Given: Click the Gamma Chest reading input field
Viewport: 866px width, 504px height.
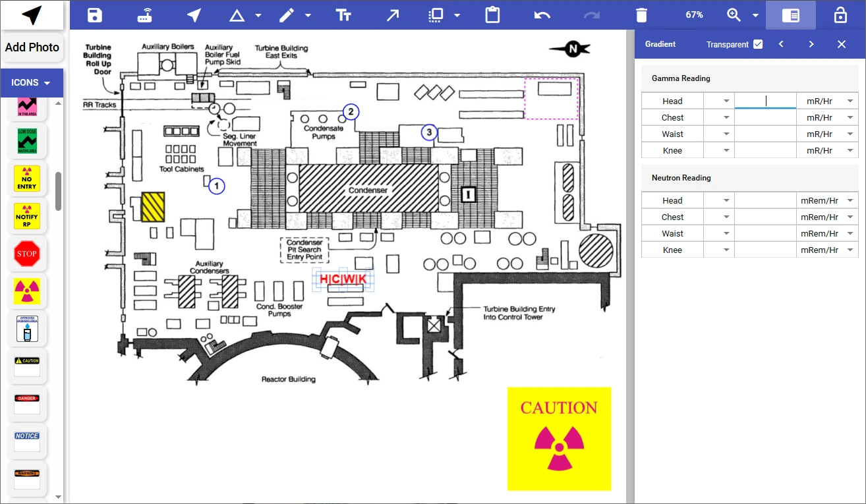Looking at the screenshot, I should click(x=765, y=117).
